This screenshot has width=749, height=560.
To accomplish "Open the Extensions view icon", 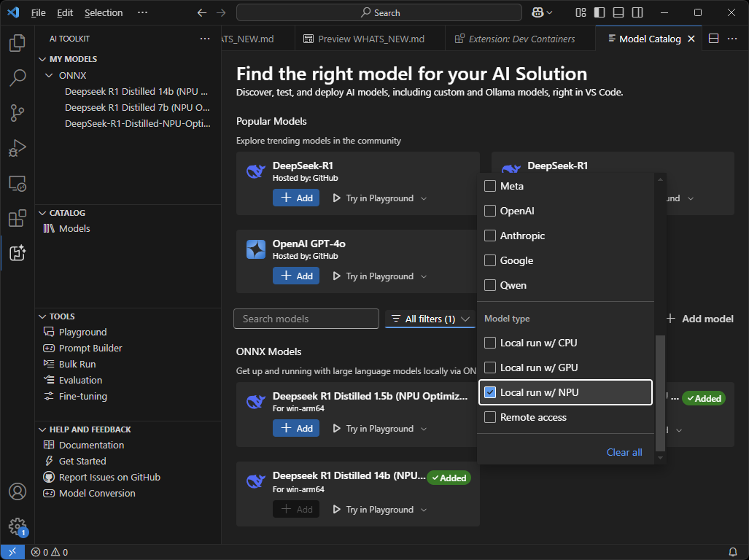I will tap(17, 218).
